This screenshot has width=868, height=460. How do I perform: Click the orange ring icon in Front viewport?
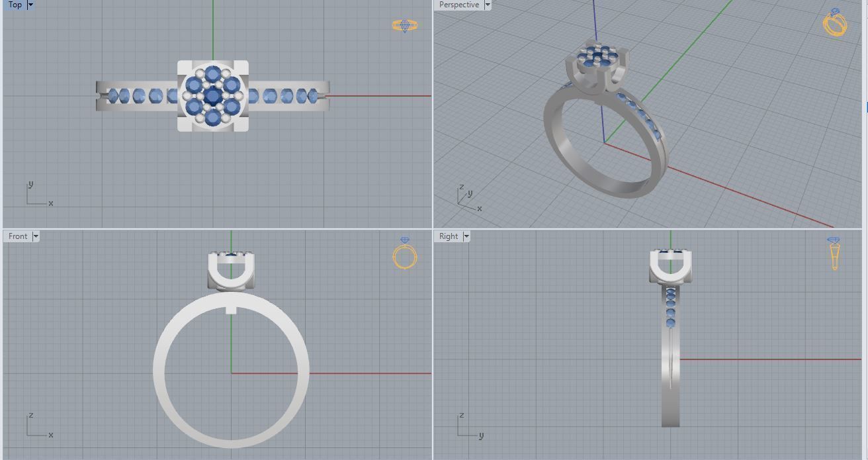point(405,253)
